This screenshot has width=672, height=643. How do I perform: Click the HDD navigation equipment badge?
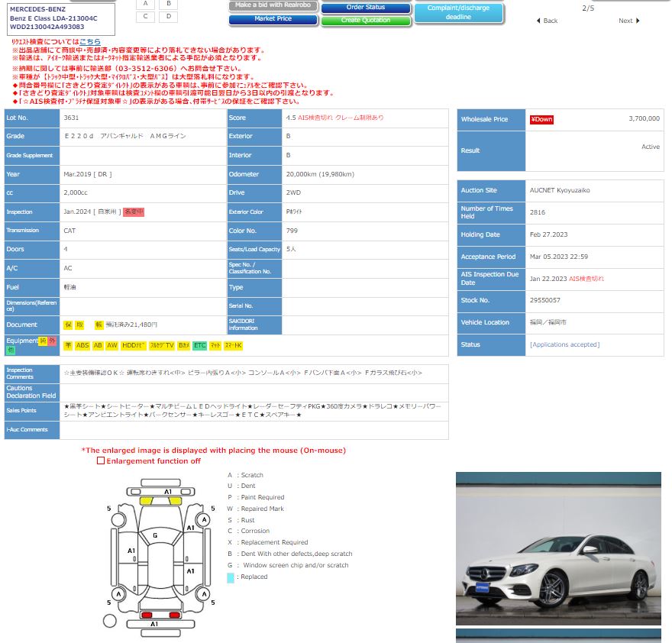(134, 345)
